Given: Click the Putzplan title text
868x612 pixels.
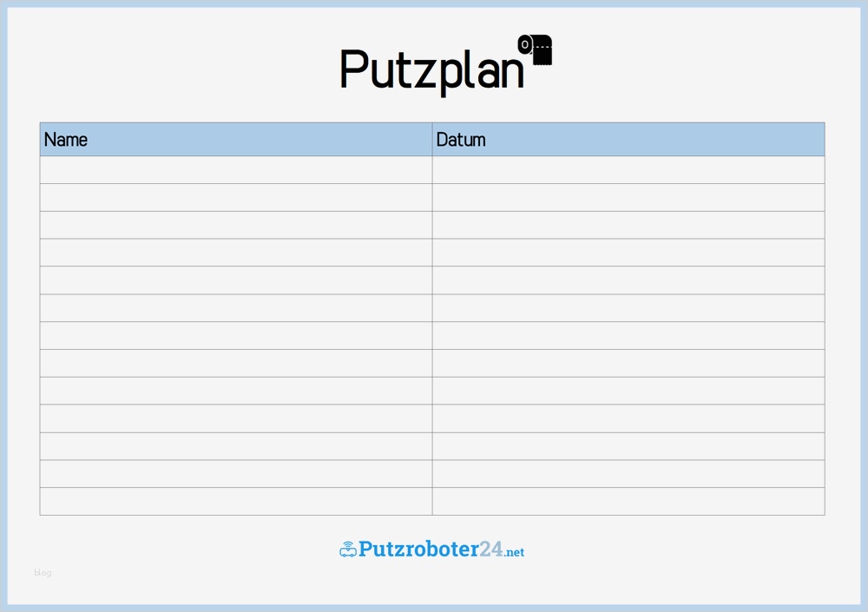Looking at the screenshot, I should (431, 69).
